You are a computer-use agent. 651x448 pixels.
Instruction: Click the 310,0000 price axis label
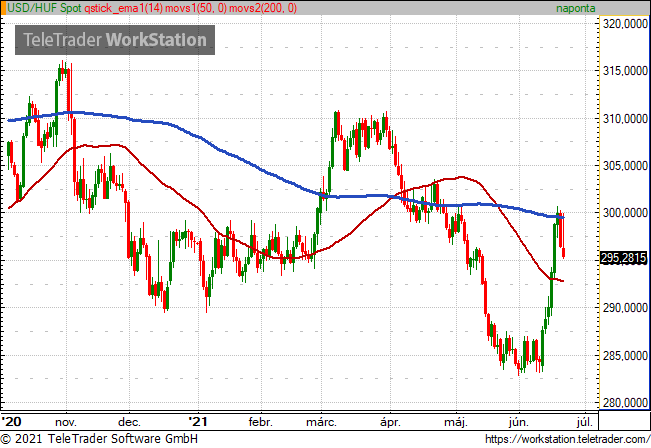pos(625,119)
